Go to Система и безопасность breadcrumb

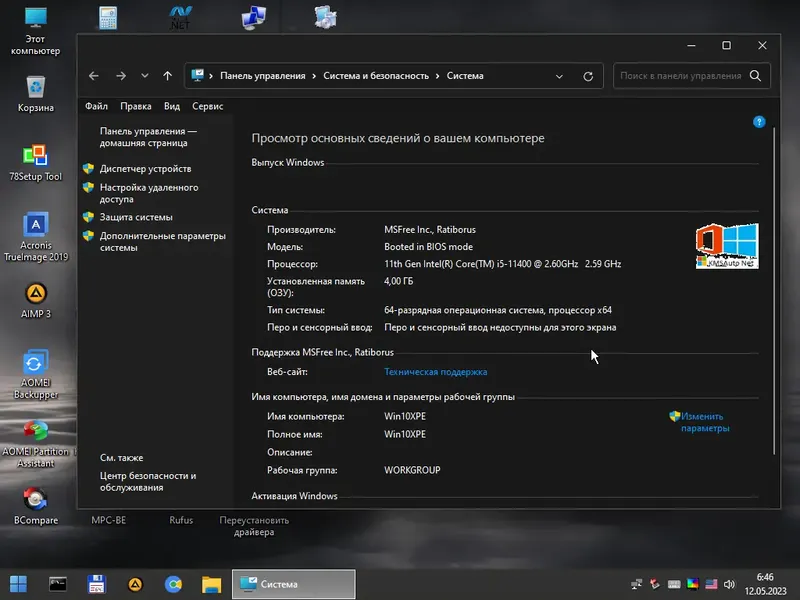point(376,76)
